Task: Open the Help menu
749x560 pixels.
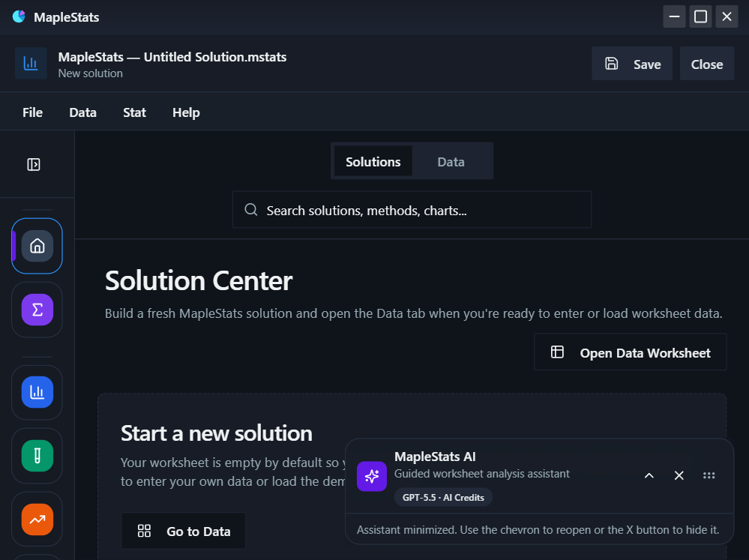Action: pyautogui.click(x=186, y=112)
